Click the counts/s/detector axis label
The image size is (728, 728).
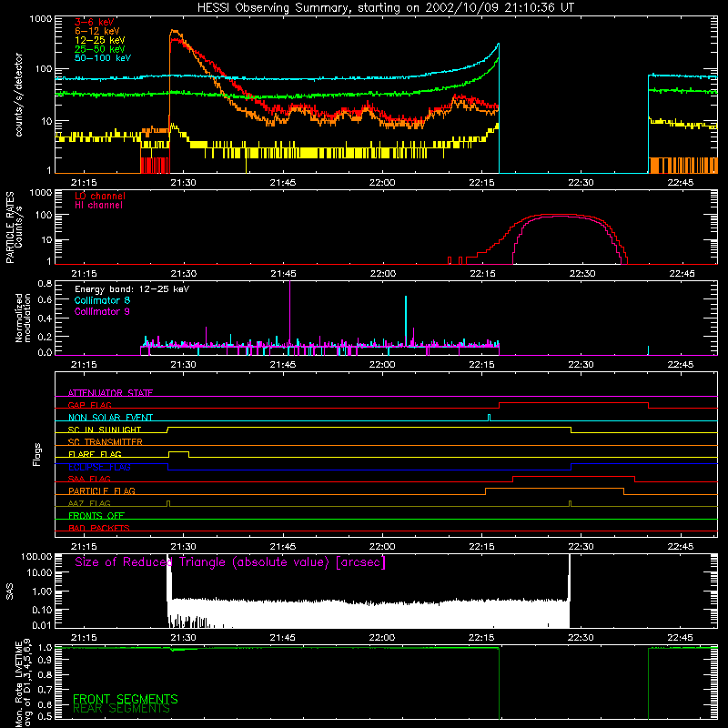tap(19, 95)
